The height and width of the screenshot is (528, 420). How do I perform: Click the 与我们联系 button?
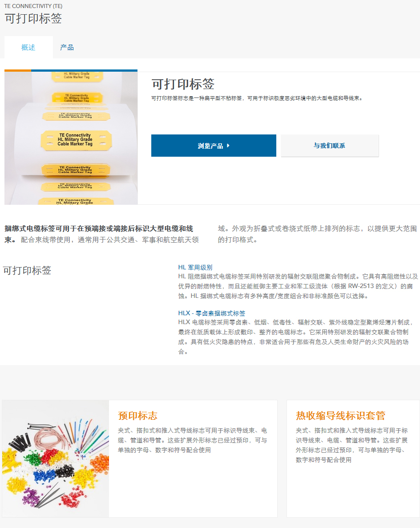coord(330,146)
